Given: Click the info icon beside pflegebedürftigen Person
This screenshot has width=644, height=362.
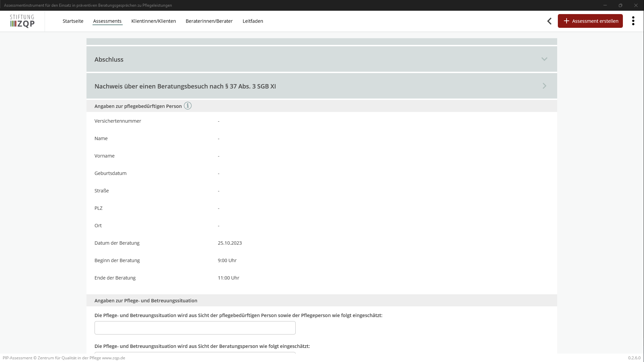Looking at the screenshot, I should 188,106.
